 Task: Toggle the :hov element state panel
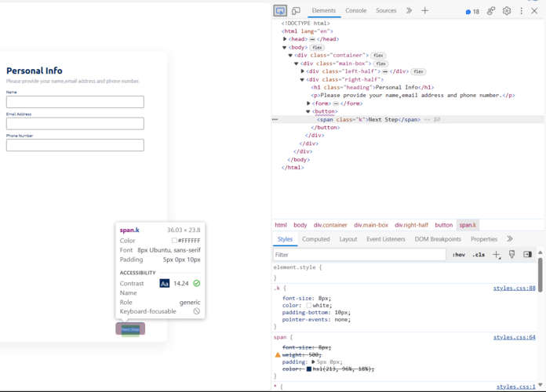459,255
